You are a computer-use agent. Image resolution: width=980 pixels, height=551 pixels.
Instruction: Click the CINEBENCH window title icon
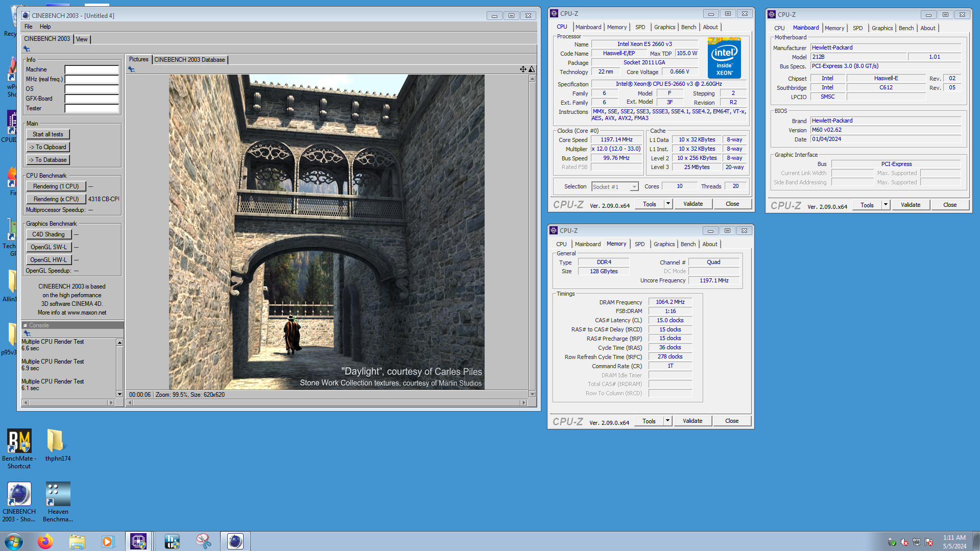coord(25,15)
